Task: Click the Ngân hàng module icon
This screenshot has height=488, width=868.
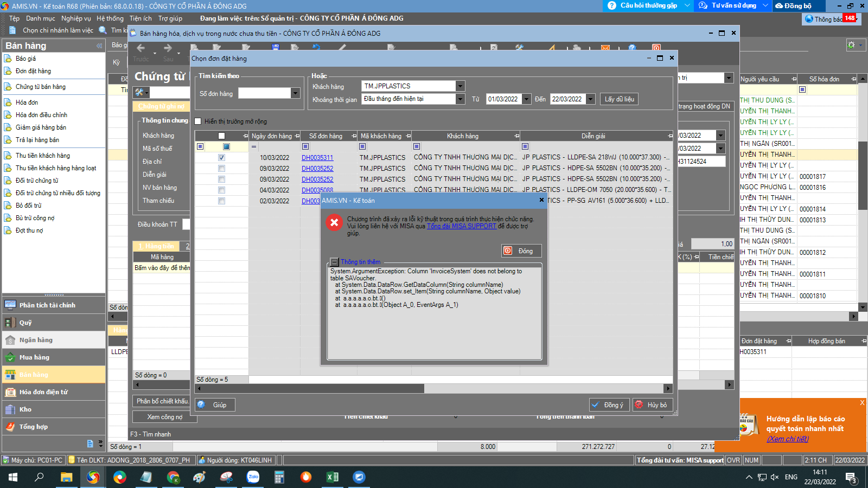Action: click(x=10, y=340)
